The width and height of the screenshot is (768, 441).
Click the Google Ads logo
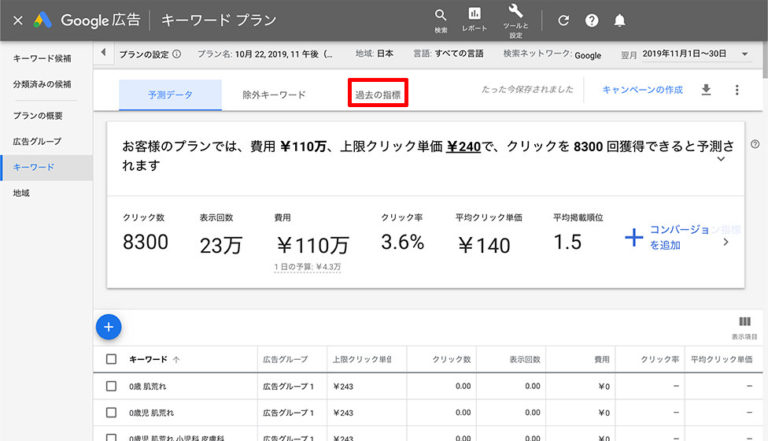[43, 20]
